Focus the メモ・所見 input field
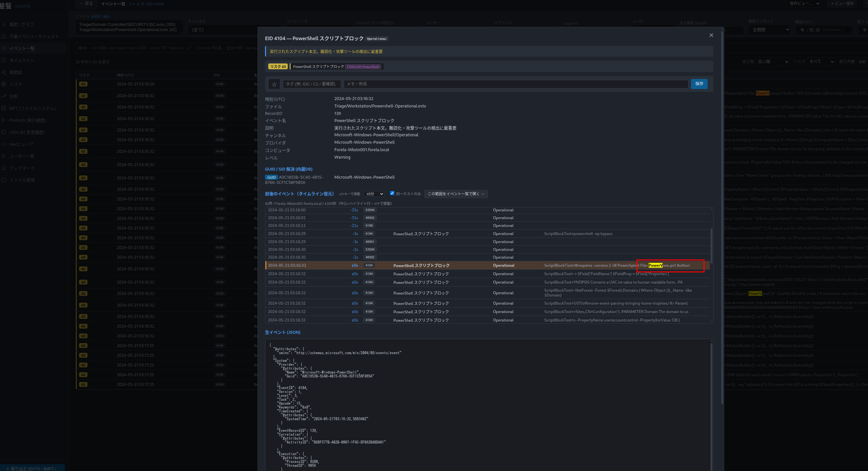 (515, 84)
